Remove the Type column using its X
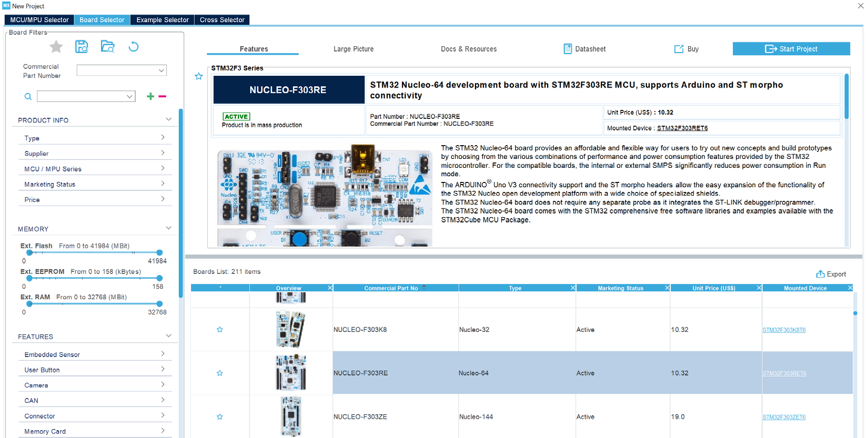This screenshot has height=438, width=868. (x=573, y=288)
